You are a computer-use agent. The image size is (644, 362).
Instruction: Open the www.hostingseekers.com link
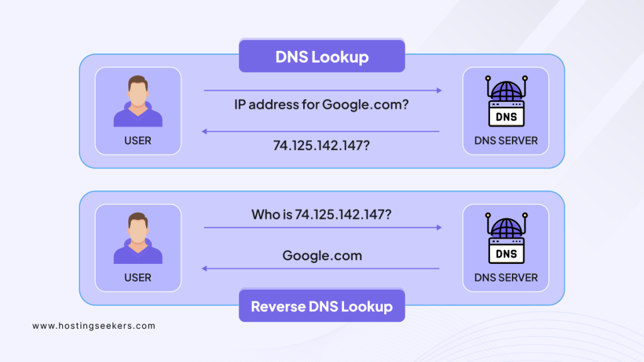coord(93,326)
